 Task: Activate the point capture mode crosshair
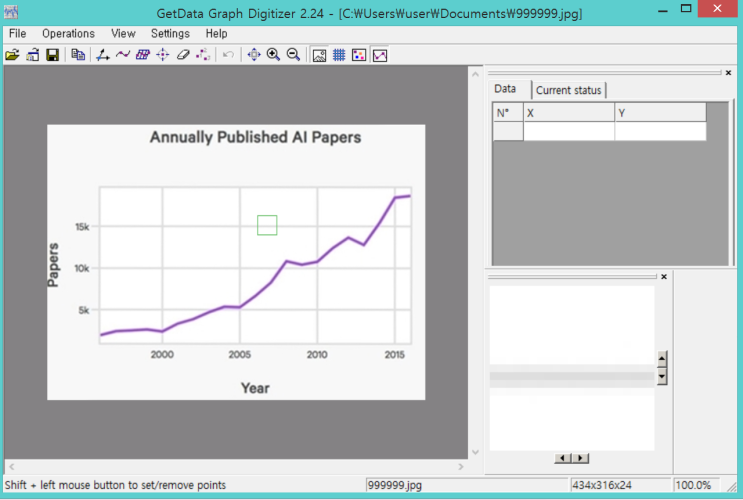point(163,55)
